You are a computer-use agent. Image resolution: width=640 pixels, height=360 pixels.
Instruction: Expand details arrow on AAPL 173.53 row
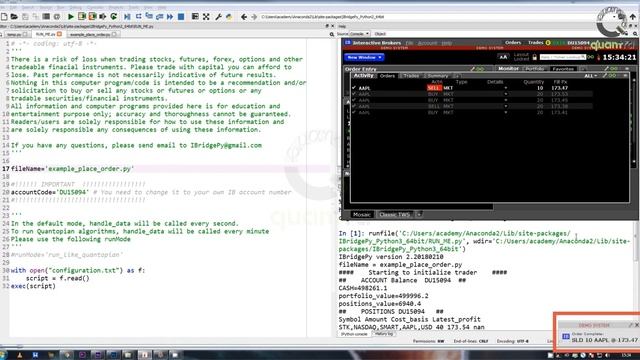505,94
